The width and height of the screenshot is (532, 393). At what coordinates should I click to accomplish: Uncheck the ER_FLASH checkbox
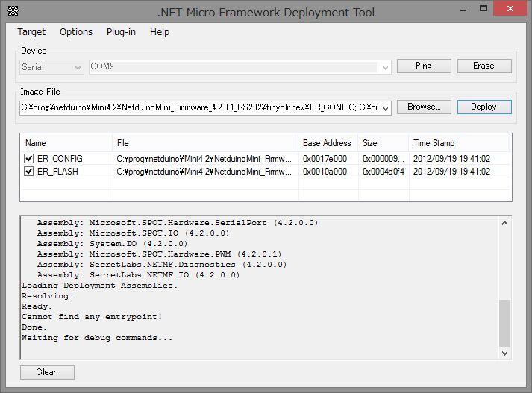(x=29, y=172)
